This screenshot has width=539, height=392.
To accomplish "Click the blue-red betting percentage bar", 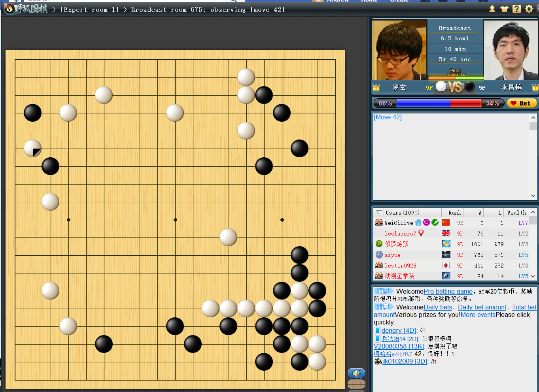I will pyautogui.click(x=439, y=103).
